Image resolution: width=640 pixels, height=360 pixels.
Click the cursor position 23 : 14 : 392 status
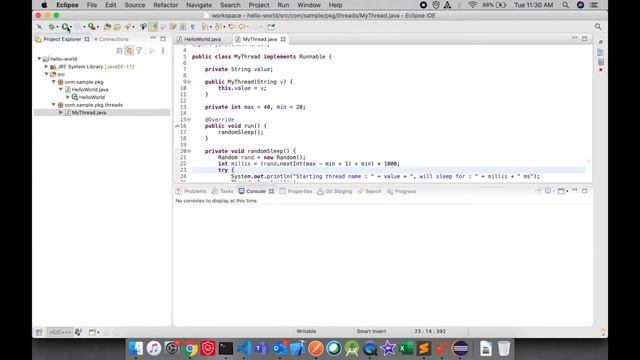pos(430,331)
